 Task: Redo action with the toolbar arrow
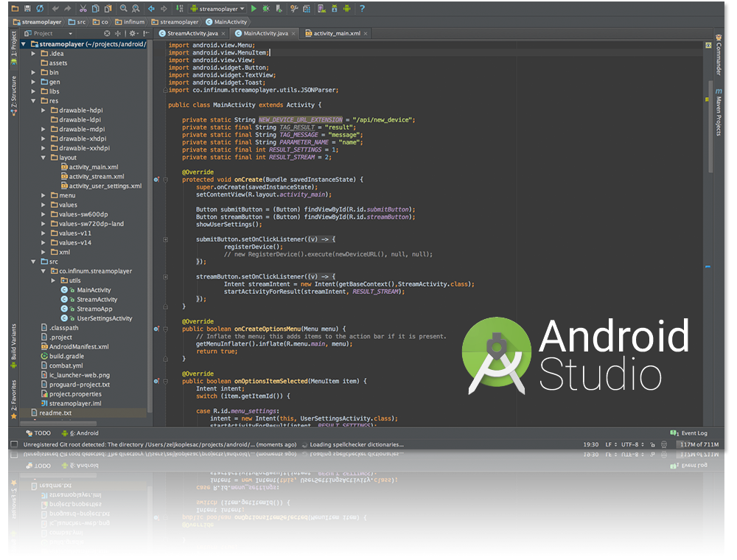[68, 8]
